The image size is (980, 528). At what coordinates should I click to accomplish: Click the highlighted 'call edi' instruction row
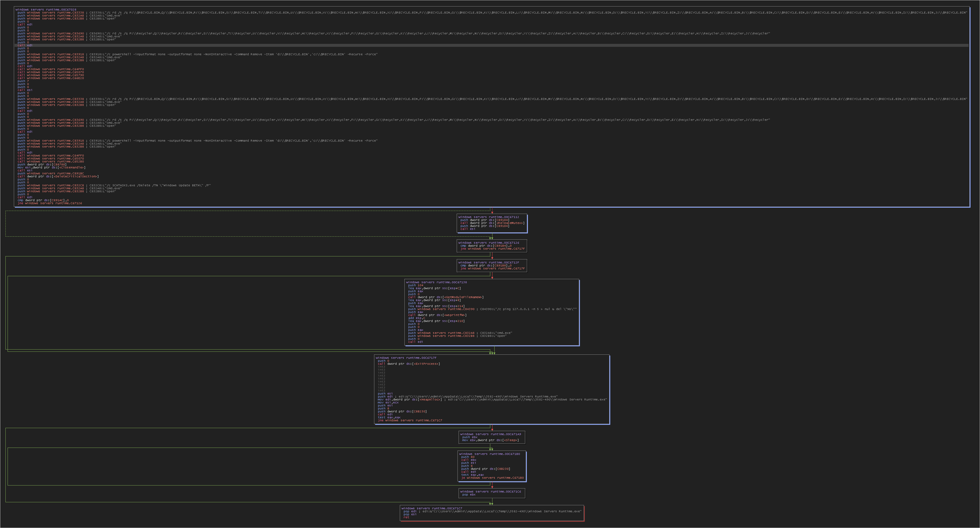(x=492, y=45)
